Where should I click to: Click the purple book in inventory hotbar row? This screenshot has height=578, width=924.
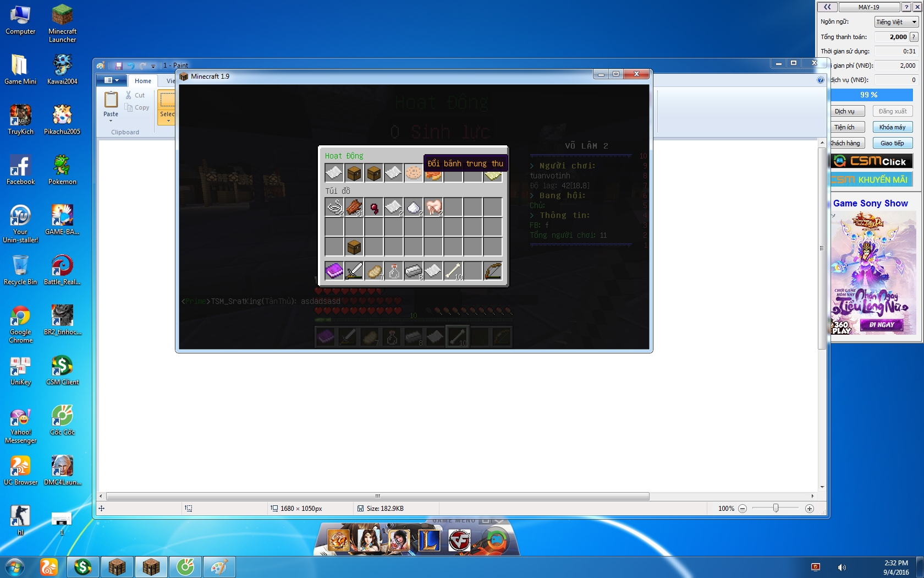[x=334, y=271]
